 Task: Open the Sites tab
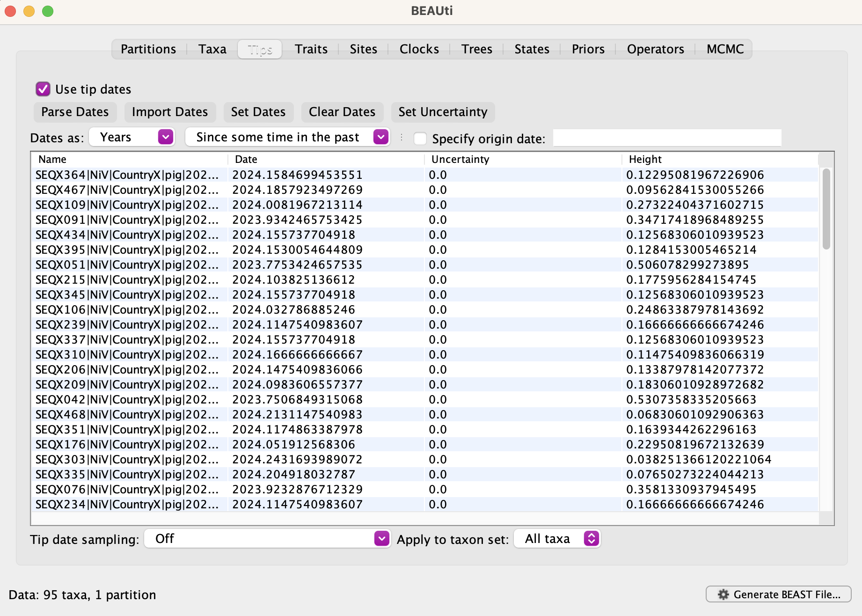click(x=364, y=49)
